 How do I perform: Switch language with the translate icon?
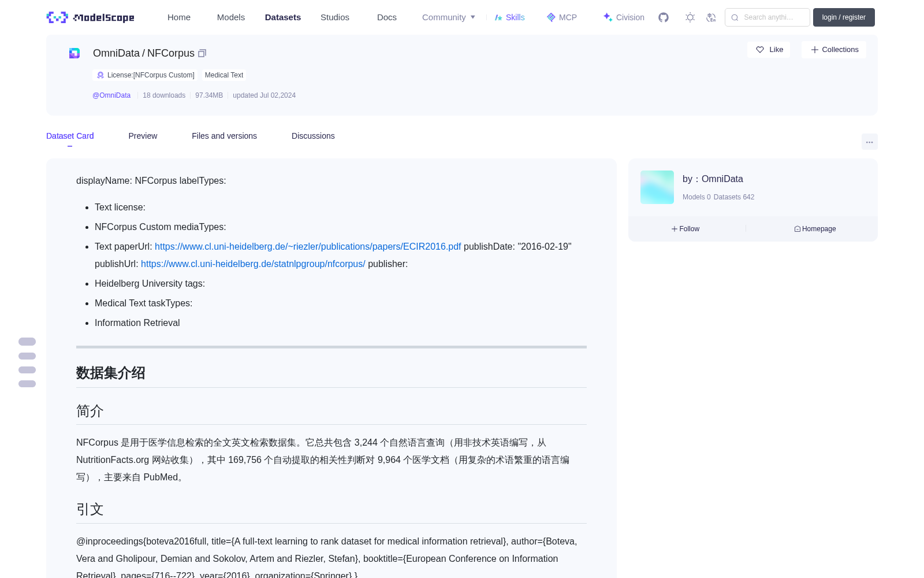tap(711, 17)
